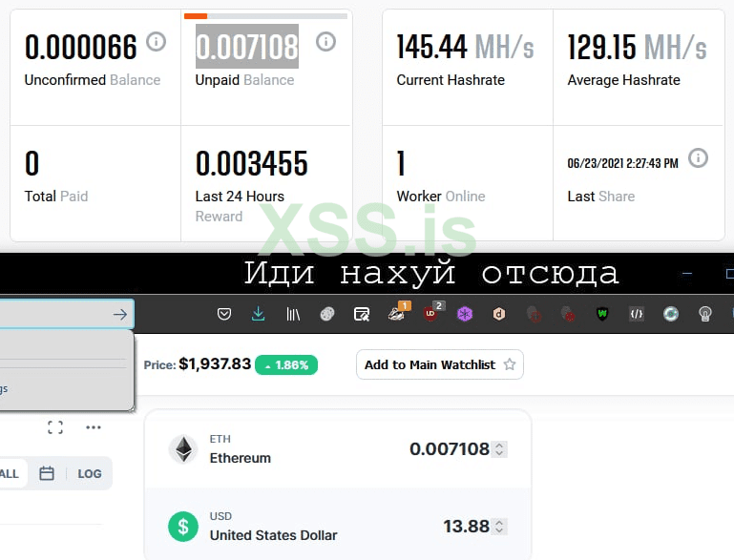Click the 129.15 MH/s average hashrate
Screen dimensions: 734x560
(637, 47)
